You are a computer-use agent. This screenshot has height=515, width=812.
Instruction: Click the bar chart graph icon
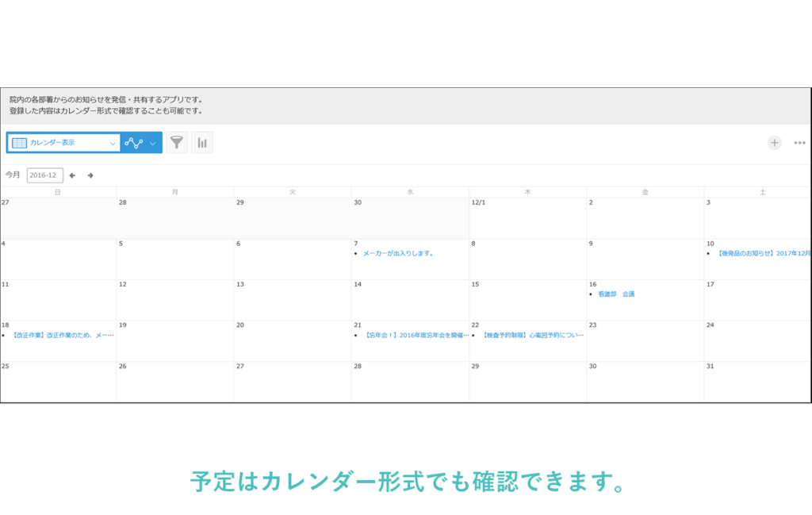click(202, 143)
